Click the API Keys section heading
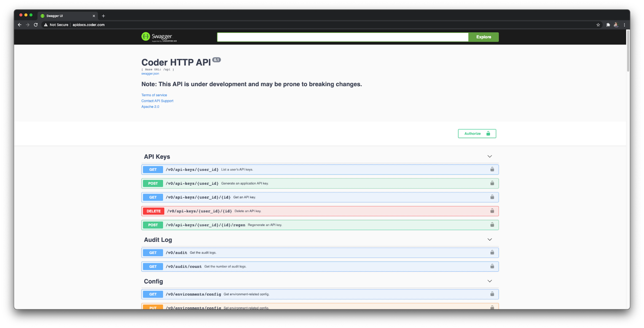 coord(157,157)
